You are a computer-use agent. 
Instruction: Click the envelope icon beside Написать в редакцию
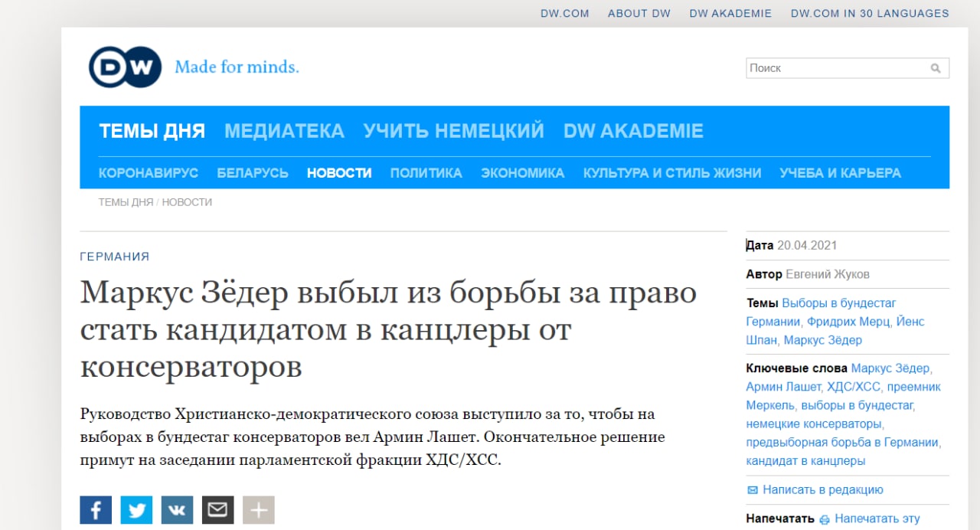click(752, 490)
